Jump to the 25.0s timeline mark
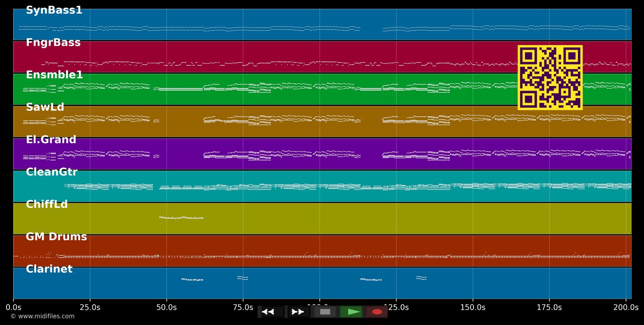Screen dimensions: 644x325 [x=90, y=307]
